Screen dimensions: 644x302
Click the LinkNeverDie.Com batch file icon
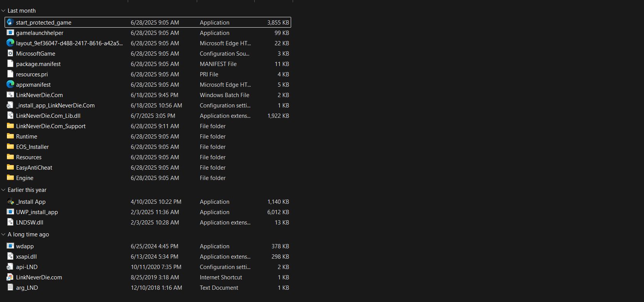click(10, 95)
